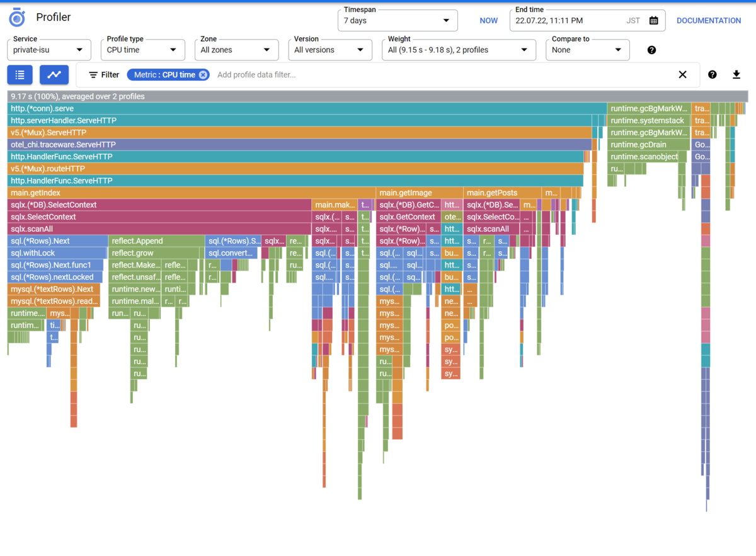Open help beside Compare to dropdown
Viewport: 756px width, 556px height.
click(x=651, y=50)
